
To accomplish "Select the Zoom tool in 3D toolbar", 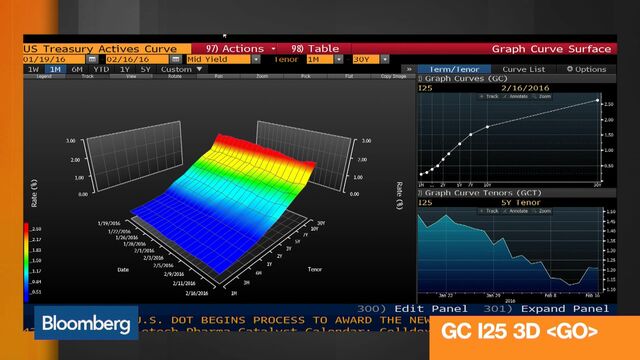I will click(262, 76).
